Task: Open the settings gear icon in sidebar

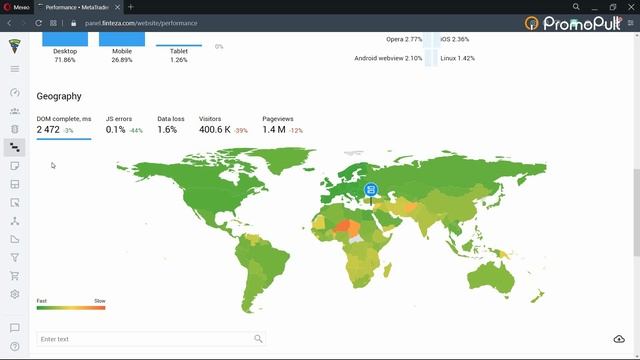Action: pyautogui.click(x=15, y=294)
